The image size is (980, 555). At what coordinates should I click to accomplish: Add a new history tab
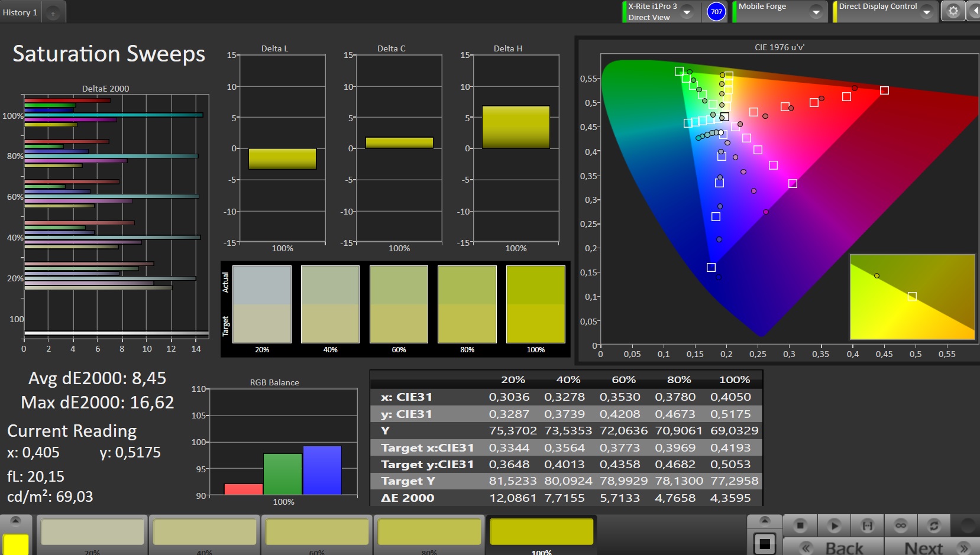point(53,12)
